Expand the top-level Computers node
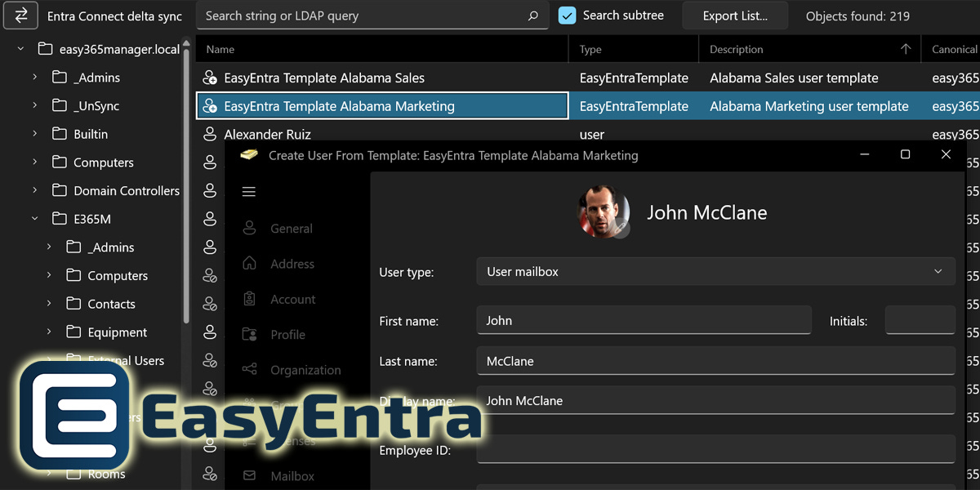 click(34, 163)
